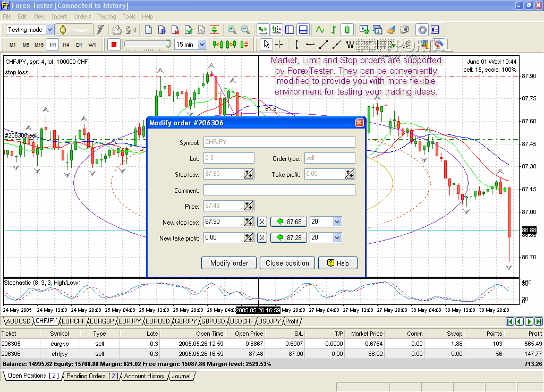Click the open folder toolbar icon
Viewport: 544px width, 392px height.
(117, 30)
